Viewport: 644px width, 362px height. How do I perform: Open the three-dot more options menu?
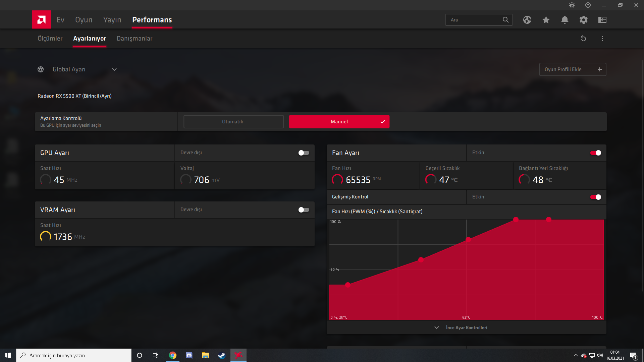click(602, 39)
